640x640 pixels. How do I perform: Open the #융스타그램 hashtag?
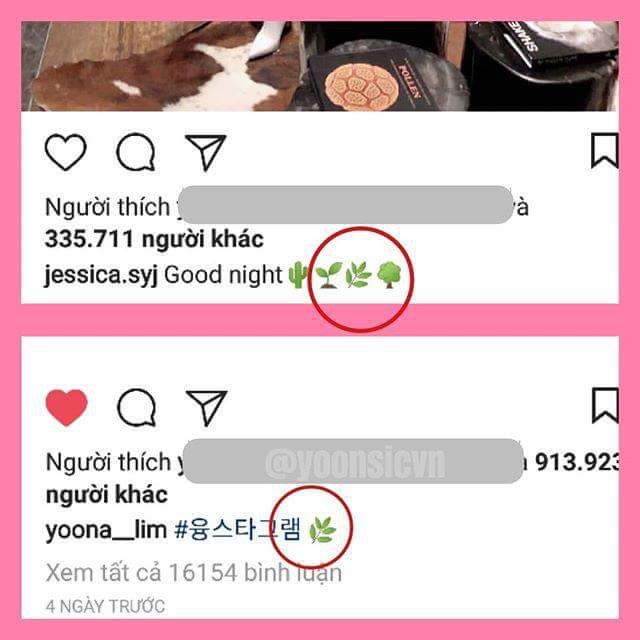pyautogui.click(x=238, y=529)
